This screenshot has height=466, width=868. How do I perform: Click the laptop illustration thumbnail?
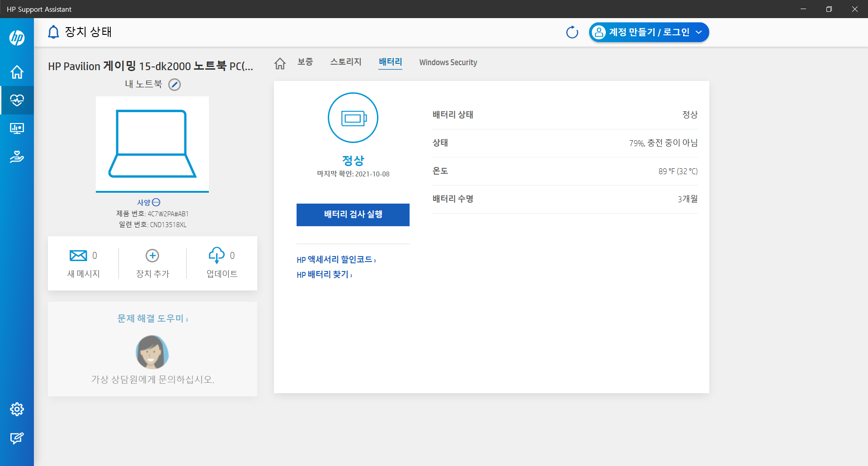(x=152, y=144)
